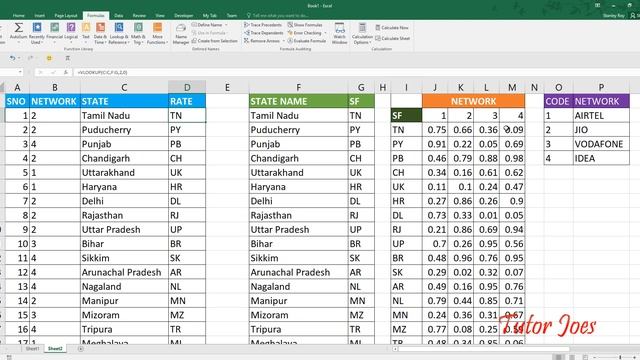Viewport: 640px width, 360px height.
Task: Click the zoom slider in status bar
Action: point(620,357)
